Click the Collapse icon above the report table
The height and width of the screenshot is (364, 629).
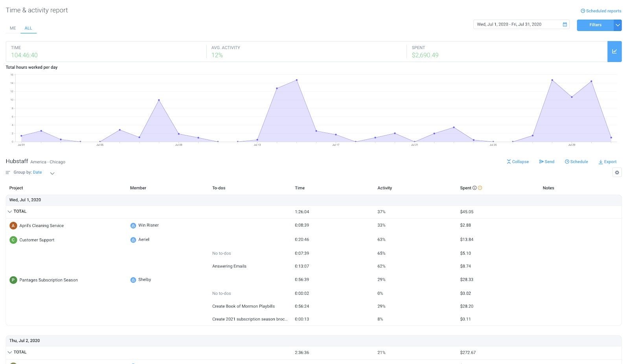point(509,161)
